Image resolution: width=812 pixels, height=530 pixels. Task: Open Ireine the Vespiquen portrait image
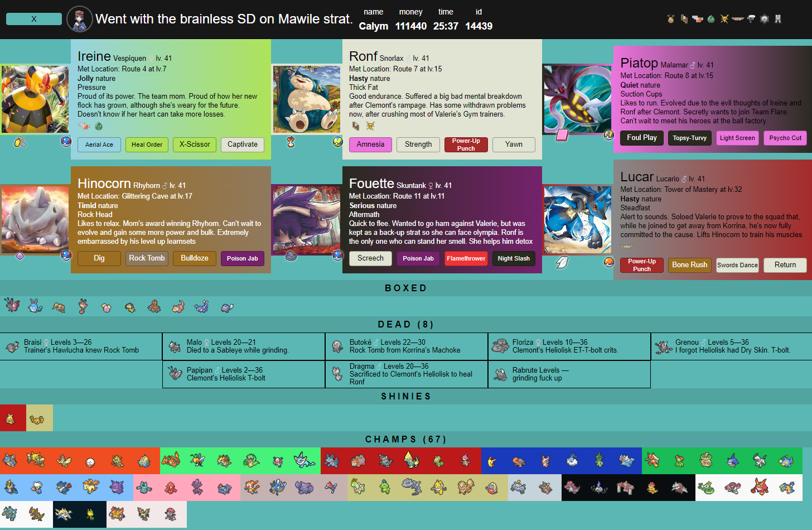click(35, 99)
